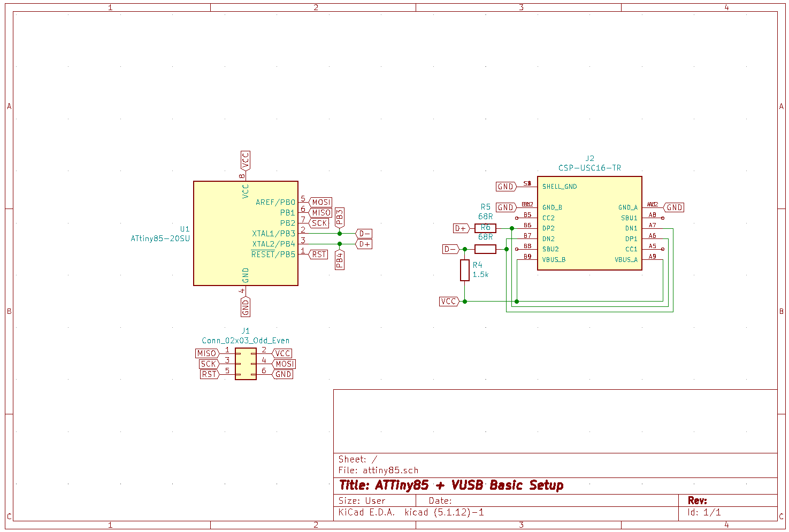Select the vertical PB4 net label

pos(340,260)
